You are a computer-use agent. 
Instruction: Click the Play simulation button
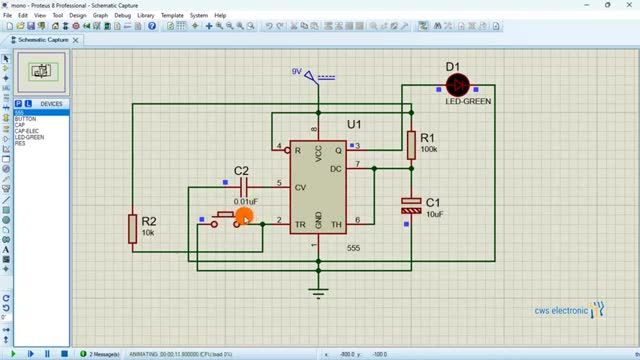click(13, 354)
